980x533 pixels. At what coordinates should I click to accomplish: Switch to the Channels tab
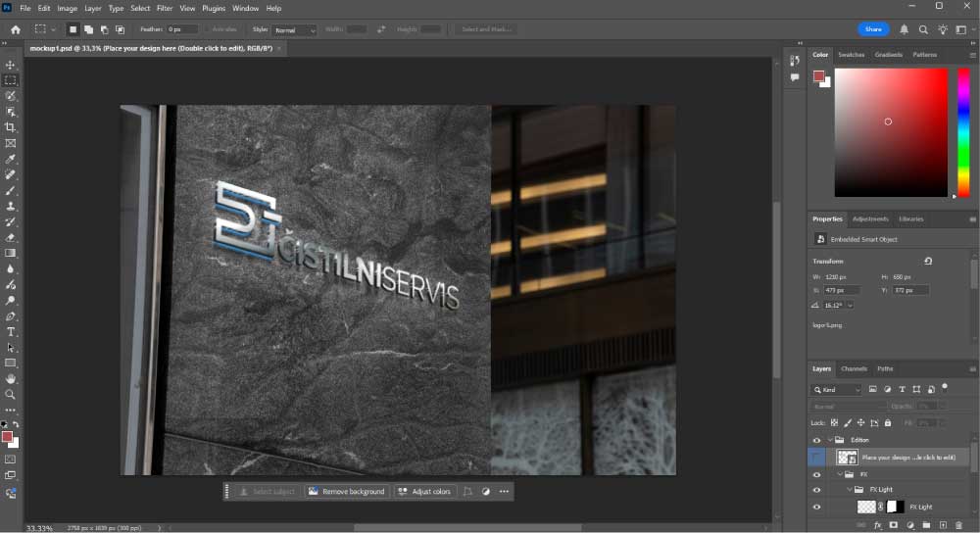pyautogui.click(x=854, y=368)
